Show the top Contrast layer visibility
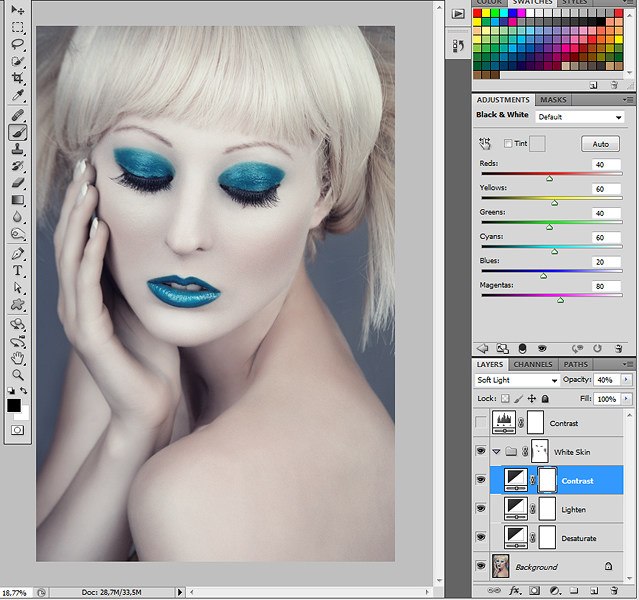The height and width of the screenshot is (600, 639). tap(482, 423)
